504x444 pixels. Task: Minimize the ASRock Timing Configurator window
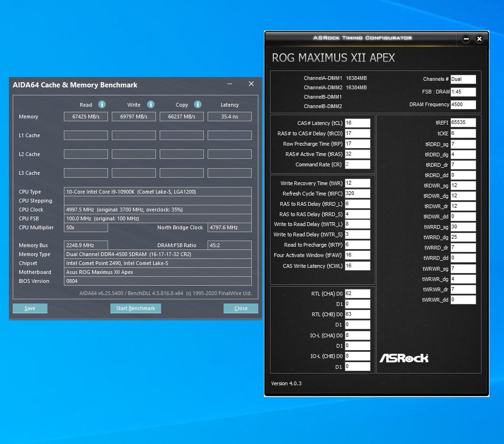(466, 39)
